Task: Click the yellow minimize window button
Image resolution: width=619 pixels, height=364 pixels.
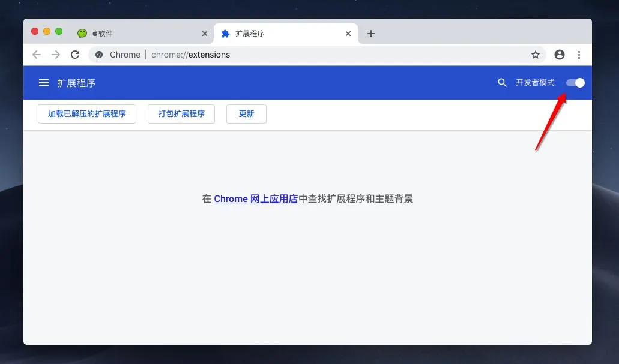Action: click(47, 31)
